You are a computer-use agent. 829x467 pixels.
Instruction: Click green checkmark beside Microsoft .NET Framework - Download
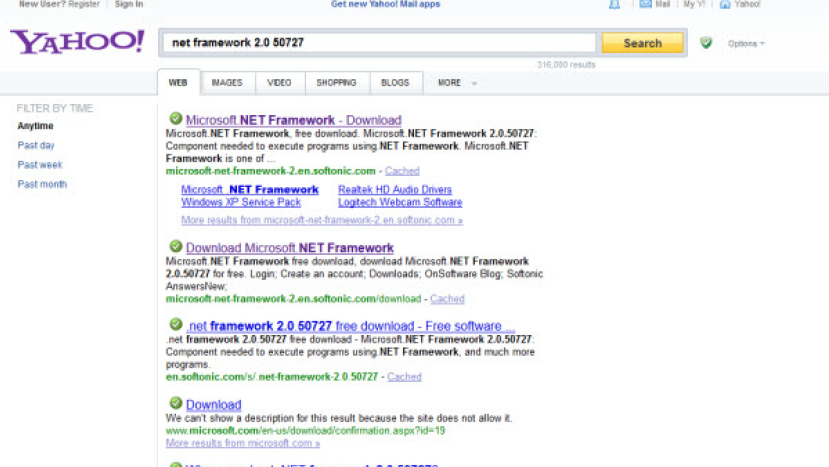[175, 119]
